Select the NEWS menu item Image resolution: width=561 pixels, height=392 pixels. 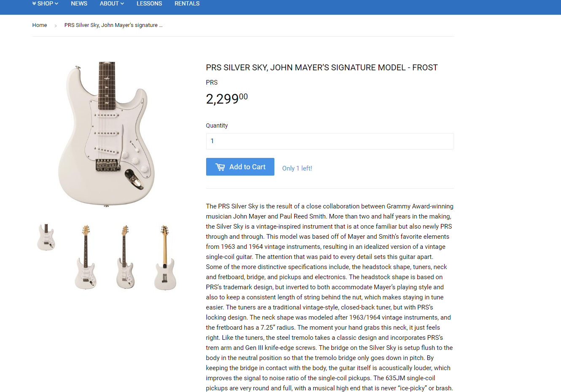[x=79, y=3]
